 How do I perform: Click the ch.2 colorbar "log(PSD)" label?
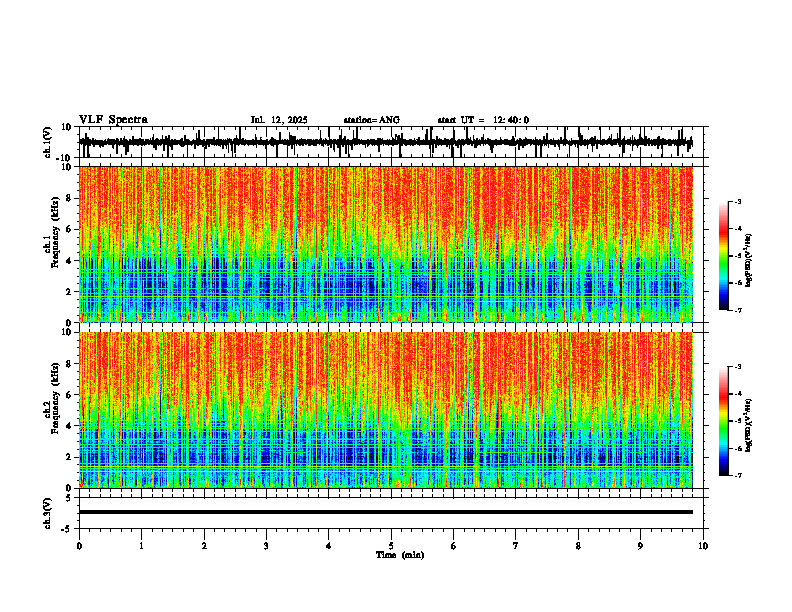pyautogui.click(x=749, y=425)
